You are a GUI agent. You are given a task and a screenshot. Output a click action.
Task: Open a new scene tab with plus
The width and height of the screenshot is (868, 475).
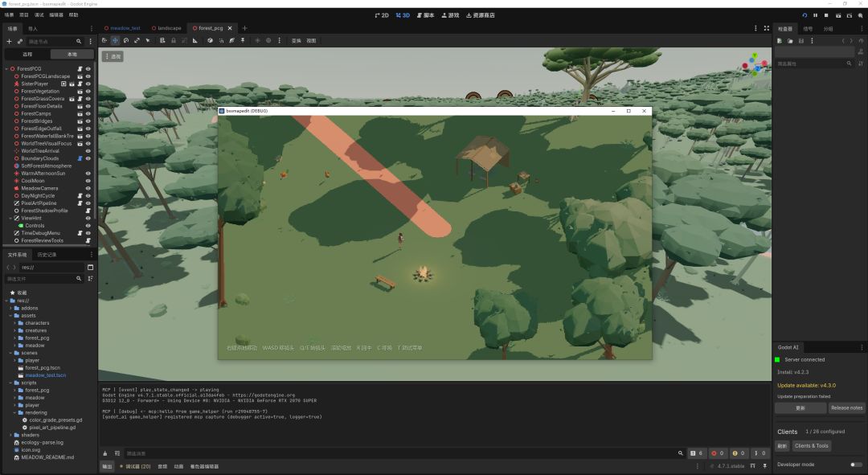[x=244, y=28]
